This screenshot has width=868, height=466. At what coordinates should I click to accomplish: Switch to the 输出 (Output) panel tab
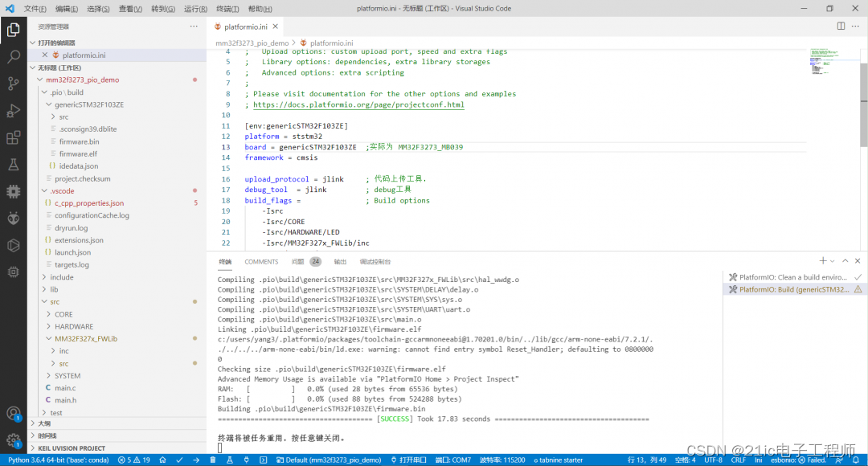pyautogui.click(x=340, y=261)
